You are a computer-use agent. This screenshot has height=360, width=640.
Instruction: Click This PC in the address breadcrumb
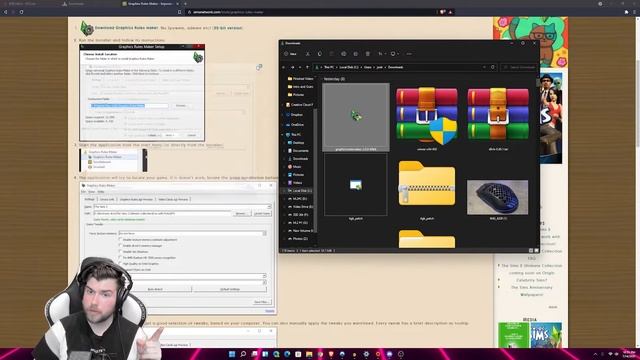click(x=329, y=67)
